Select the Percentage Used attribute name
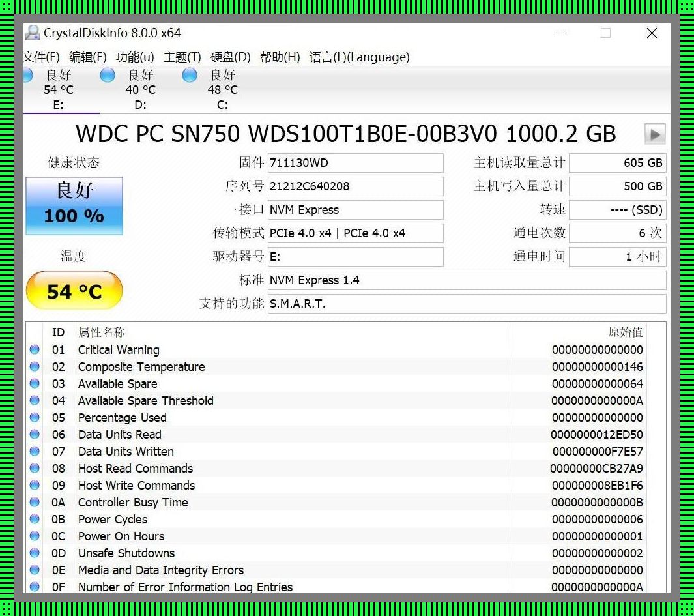This screenshot has height=616, width=694. click(x=122, y=418)
